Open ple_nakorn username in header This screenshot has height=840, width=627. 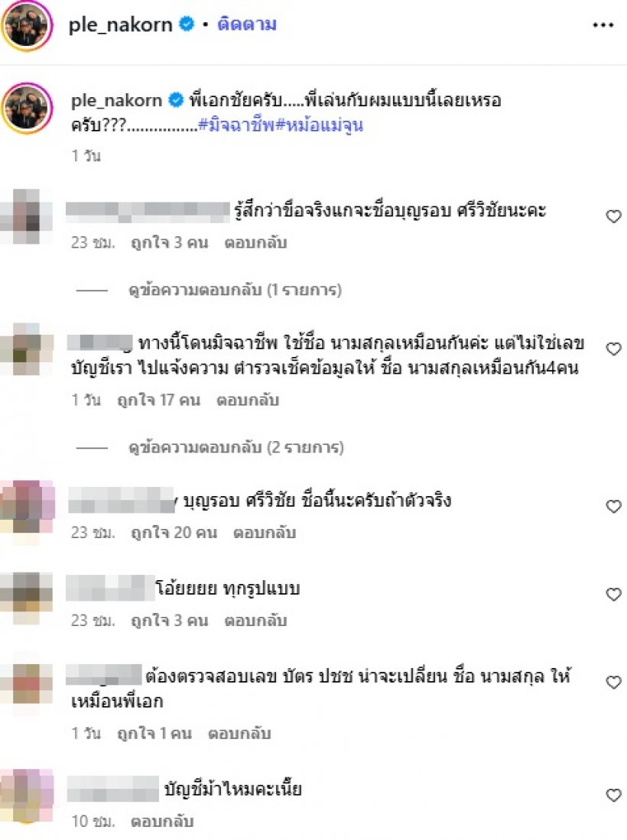click(121, 24)
